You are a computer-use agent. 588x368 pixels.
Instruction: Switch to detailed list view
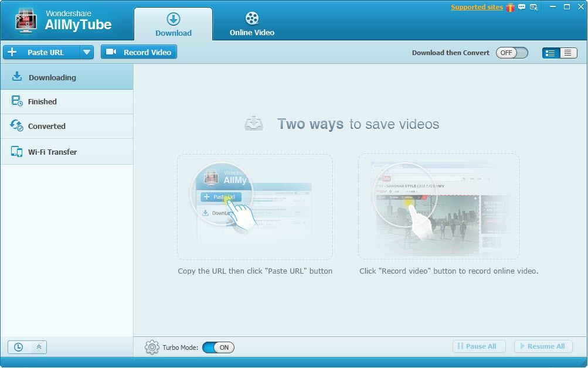click(x=551, y=53)
